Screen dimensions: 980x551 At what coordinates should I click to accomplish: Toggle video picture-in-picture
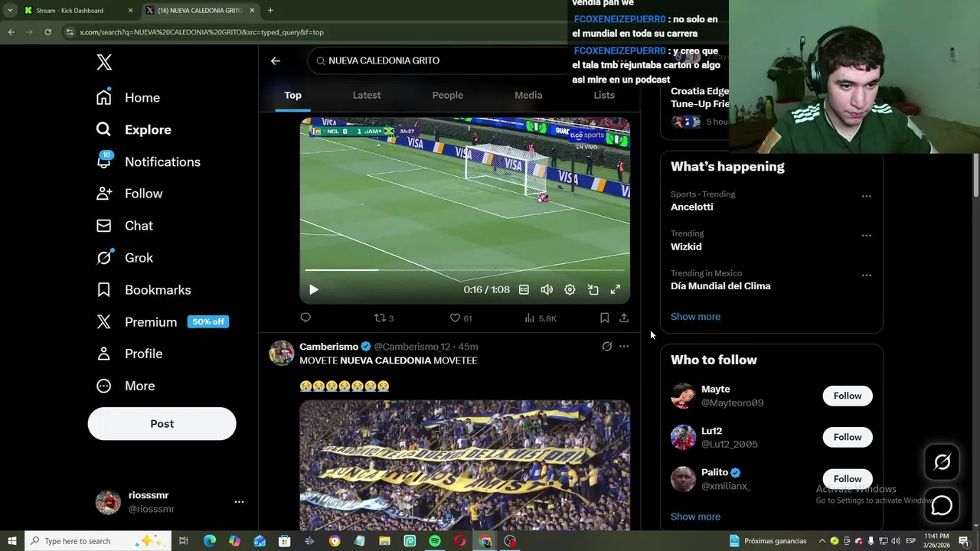(x=593, y=290)
